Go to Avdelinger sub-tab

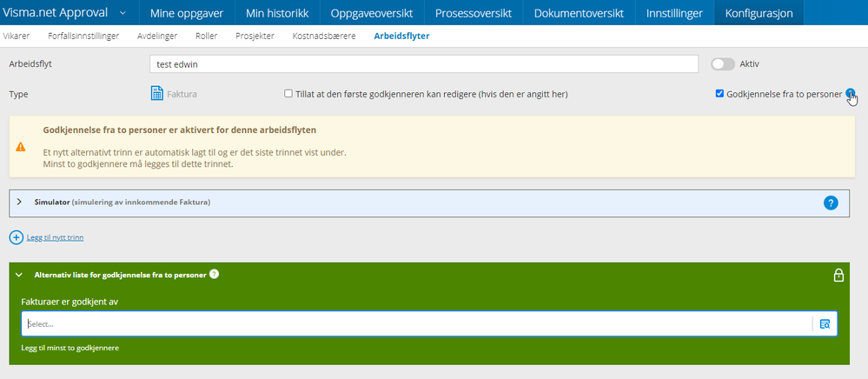pyautogui.click(x=157, y=36)
